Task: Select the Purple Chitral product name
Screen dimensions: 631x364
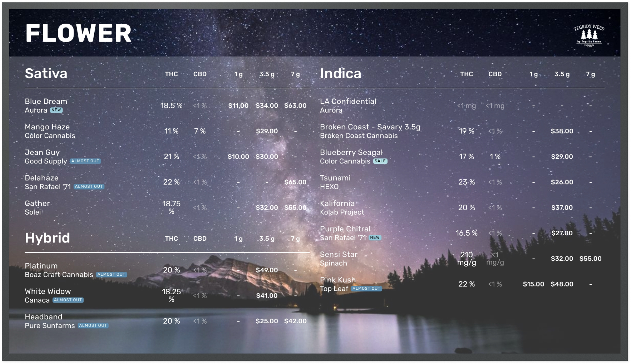Action: click(x=345, y=229)
